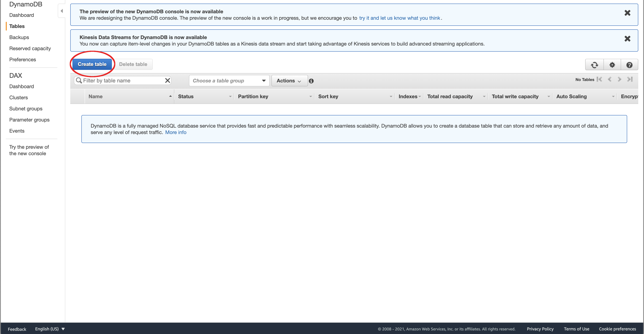644x334 pixels.
Task: Open Preferences in sidebar
Action: click(22, 59)
